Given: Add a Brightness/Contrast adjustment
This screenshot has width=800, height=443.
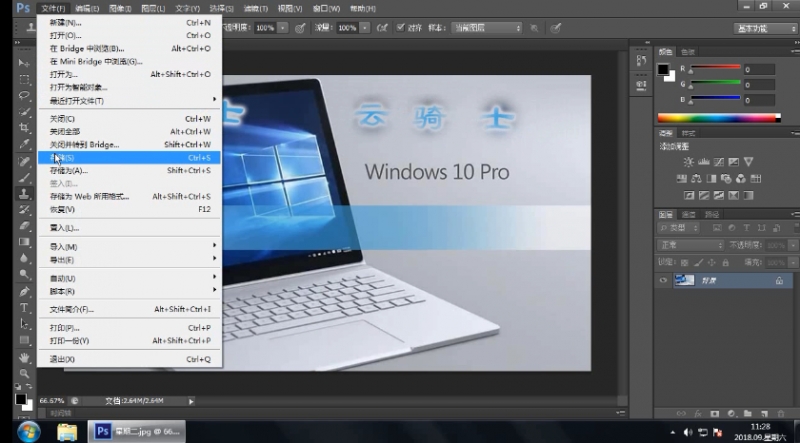Looking at the screenshot, I should 689,162.
